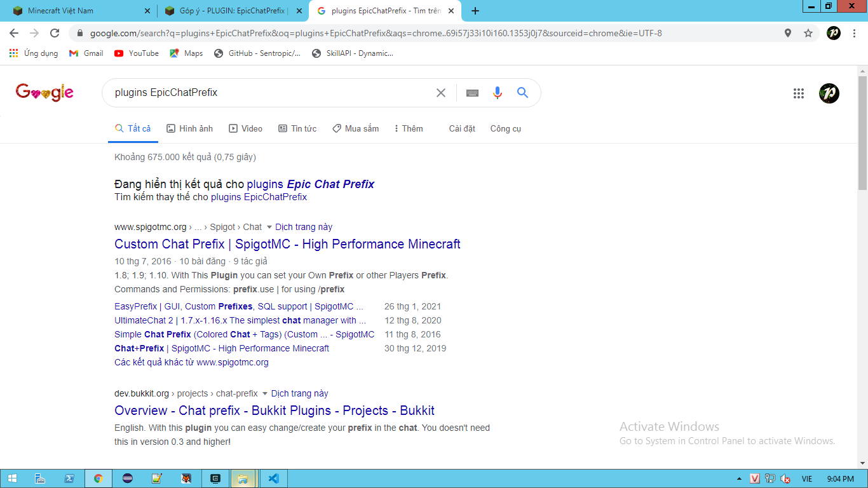Image resolution: width=868 pixels, height=488 pixels.
Task: Open the Maps bookmark
Action: click(x=186, y=53)
